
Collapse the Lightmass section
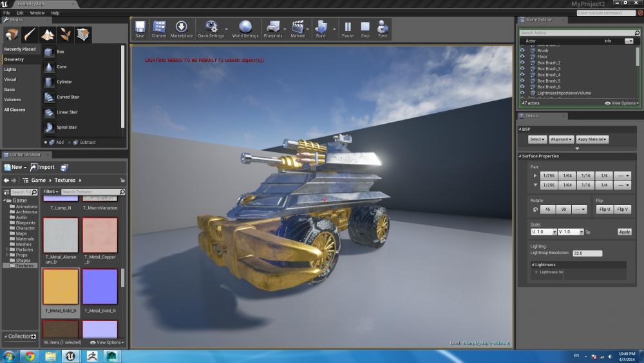click(x=533, y=265)
